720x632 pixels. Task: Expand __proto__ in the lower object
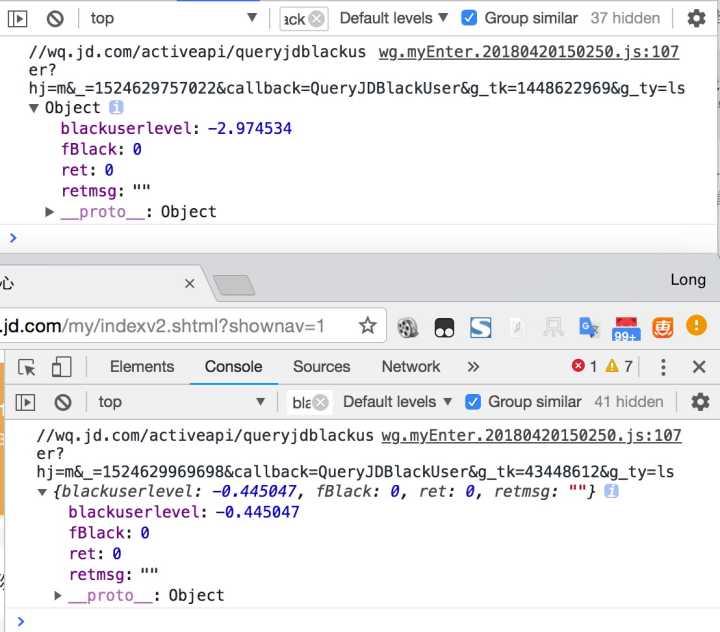[59, 596]
